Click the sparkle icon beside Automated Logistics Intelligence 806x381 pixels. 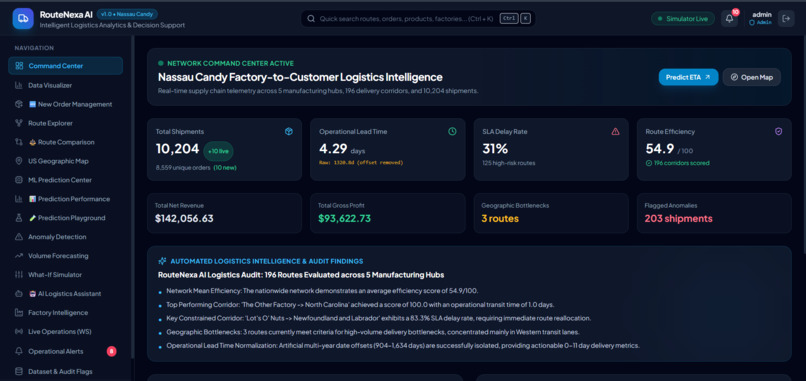click(162, 261)
